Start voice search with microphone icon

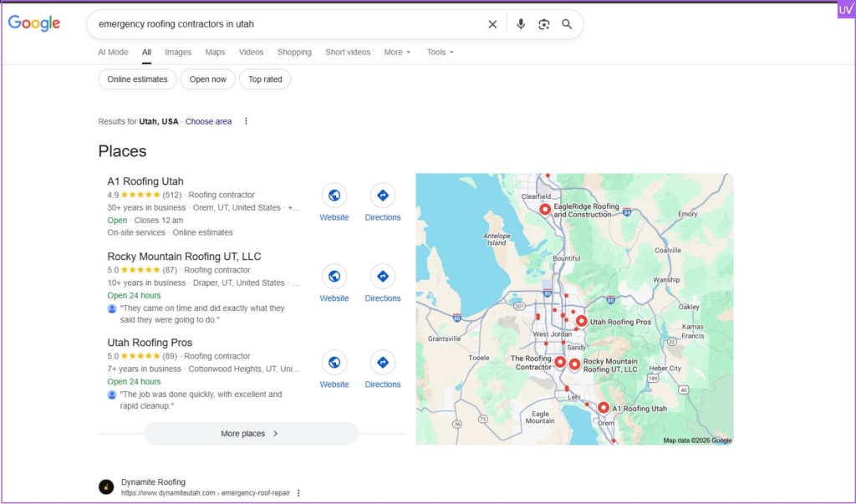pyautogui.click(x=521, y=24)
